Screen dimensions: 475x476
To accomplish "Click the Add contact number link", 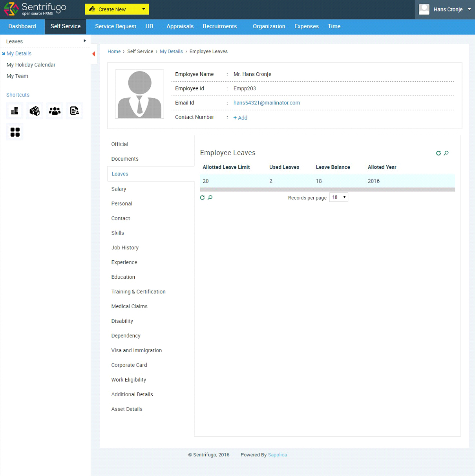I will 240,118.
